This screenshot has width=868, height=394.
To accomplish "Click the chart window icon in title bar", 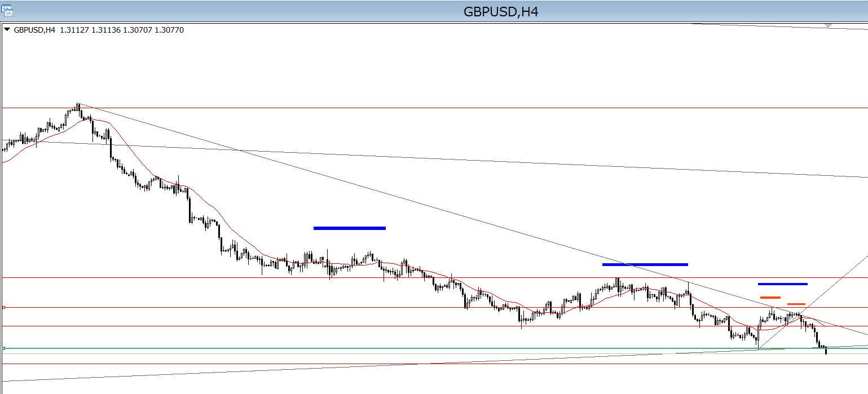I will point(8,10).
